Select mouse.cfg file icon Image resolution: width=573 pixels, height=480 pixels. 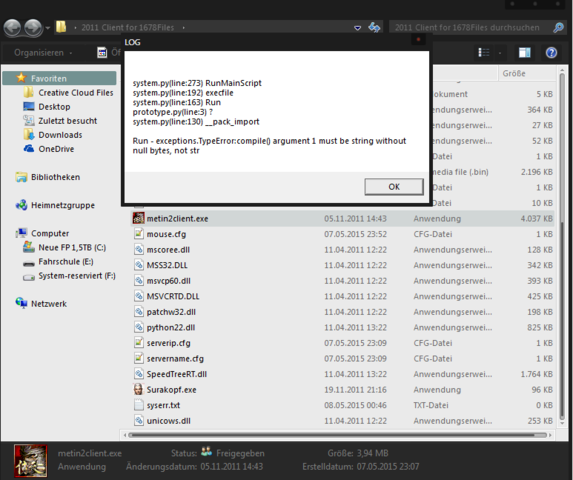138,234
